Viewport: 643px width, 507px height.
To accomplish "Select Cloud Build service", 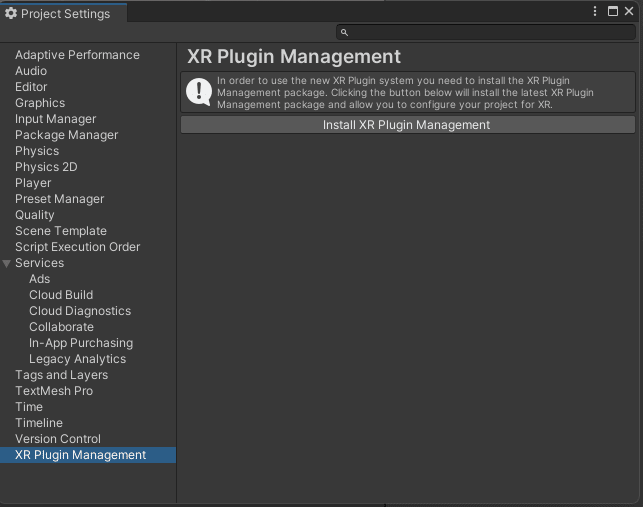I will click(x=61, y=295).
